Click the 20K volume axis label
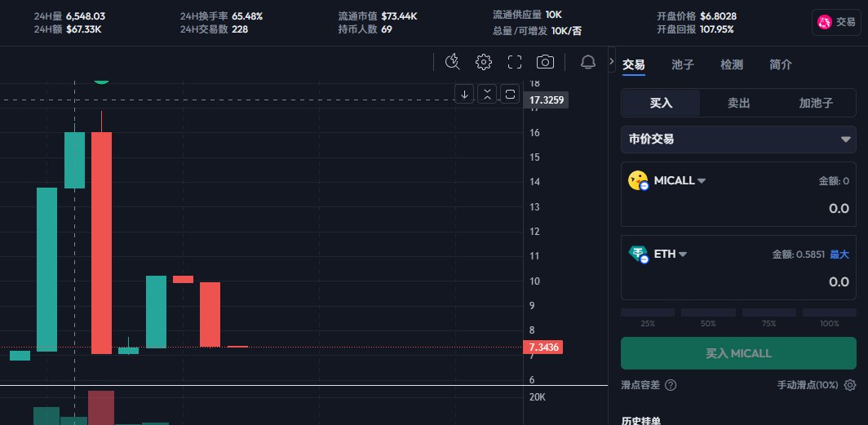Viewport: 868px width, 425px height. point(538,397)
